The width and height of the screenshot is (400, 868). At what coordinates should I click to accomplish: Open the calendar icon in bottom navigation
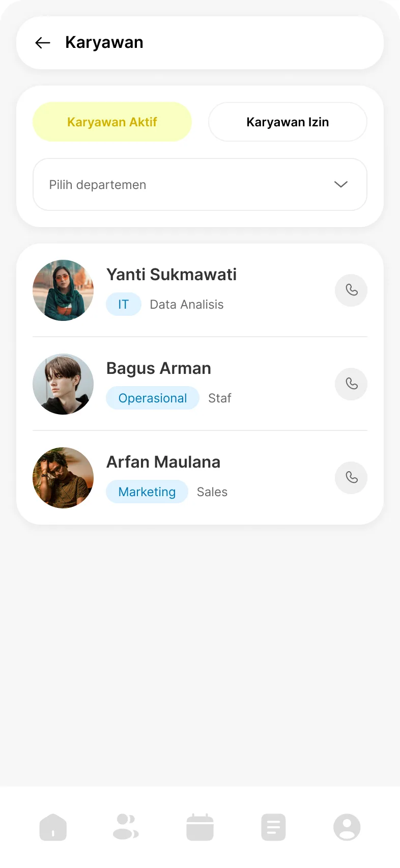coord(200,827)
